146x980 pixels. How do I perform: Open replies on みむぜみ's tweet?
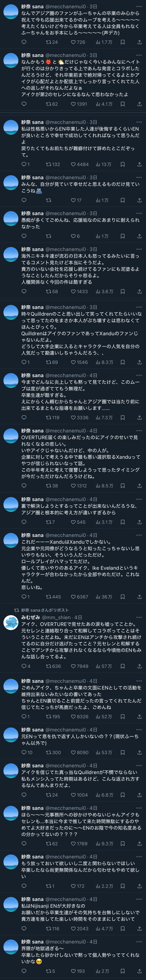coord(24,666)
